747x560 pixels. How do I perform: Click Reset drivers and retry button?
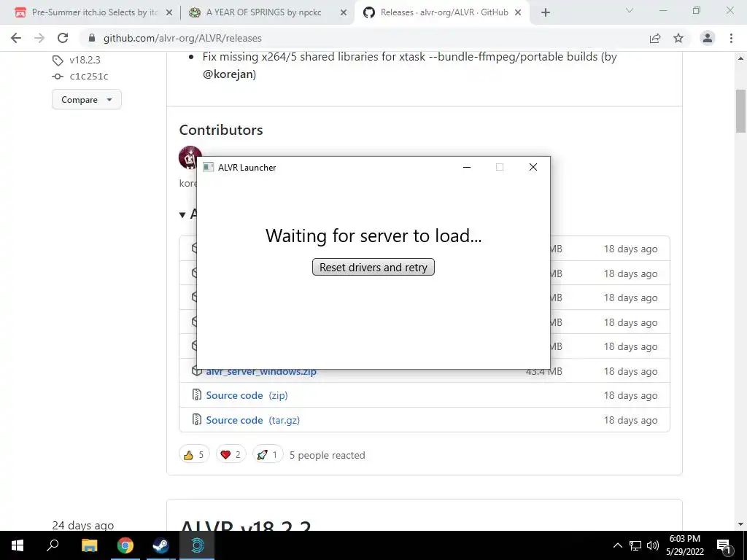click(x=373, y=267)
